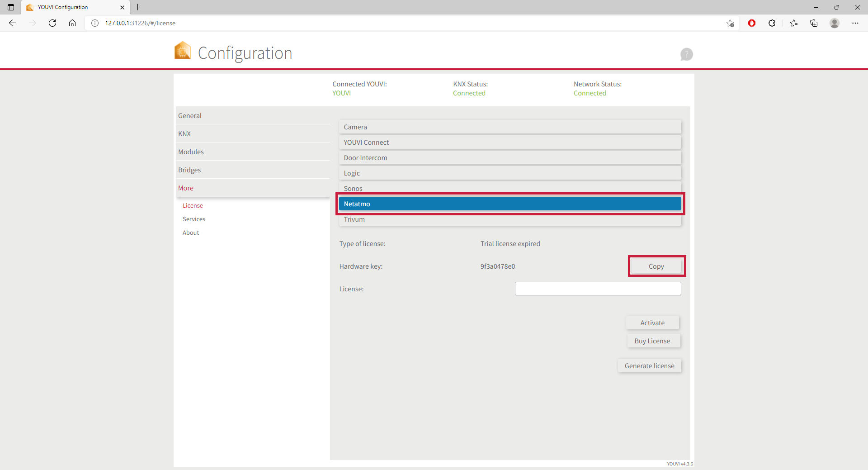
Task: Select the License submenu item
Action: tap(193, 205)
